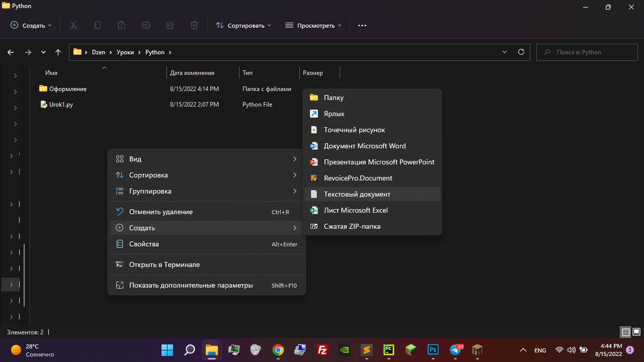Image resolution: width=644 pixels, height=362 pixels.
Task: Open the weather widget showing 28°C
Action: [x=32, y=350]
